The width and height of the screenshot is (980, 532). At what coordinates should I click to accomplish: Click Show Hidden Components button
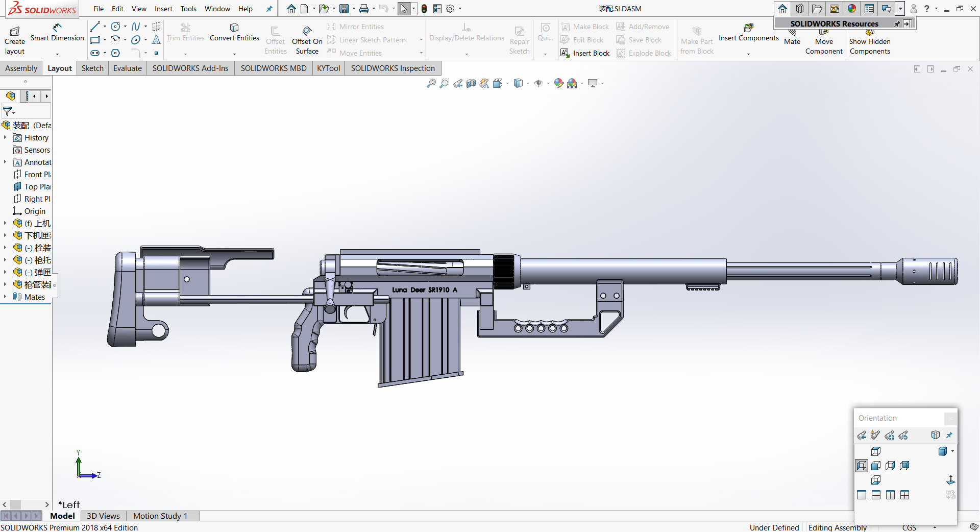point(870,43)
